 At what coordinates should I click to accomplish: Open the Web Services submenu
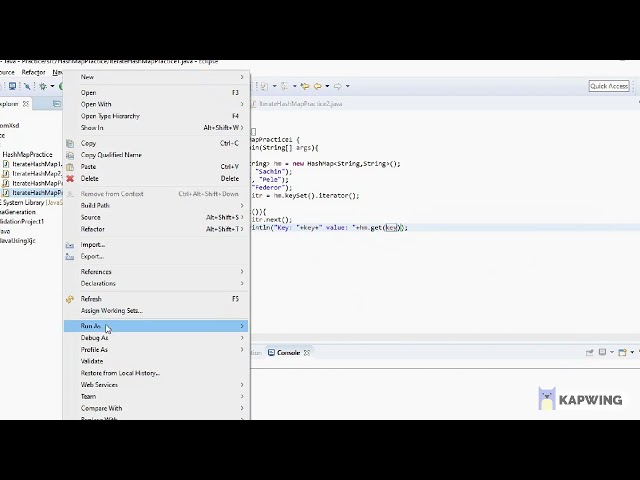click(x=156, y=385)
